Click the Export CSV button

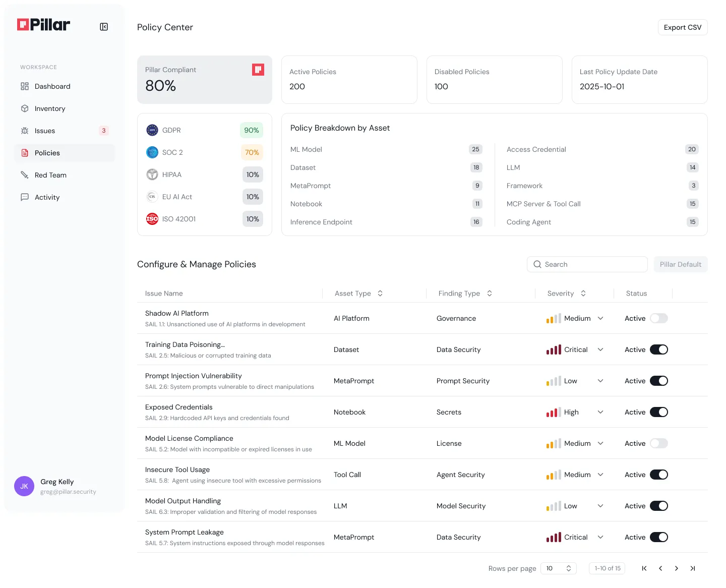point(683,27)
